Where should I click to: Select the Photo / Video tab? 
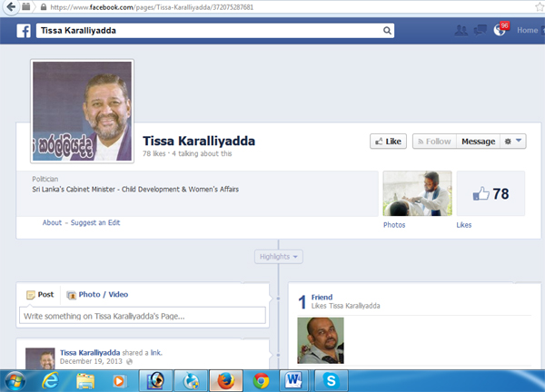[97, 294]
